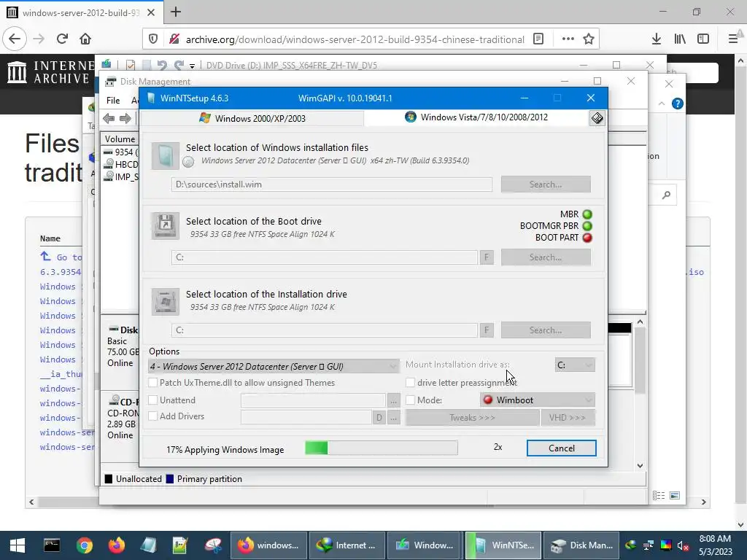This screenshot has width=747, height=560.
Task: Open the Mount Installation drive letter dropdown
Action: click(x=575, y=365)
